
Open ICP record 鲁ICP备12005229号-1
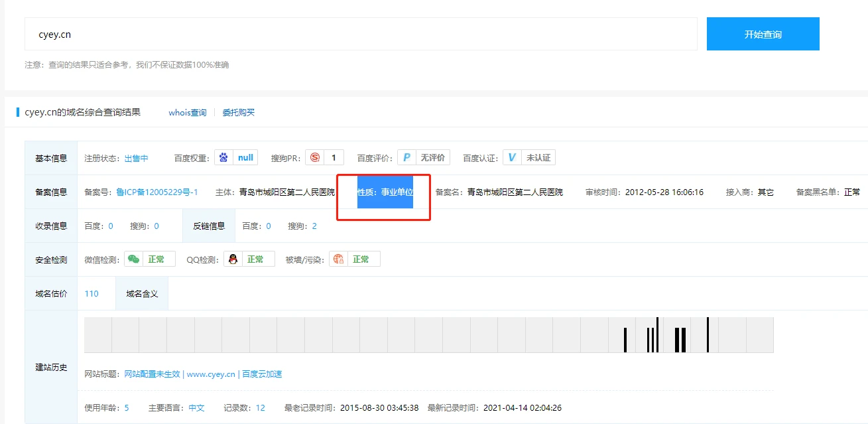pyautogui.click(x=156, y=192)
